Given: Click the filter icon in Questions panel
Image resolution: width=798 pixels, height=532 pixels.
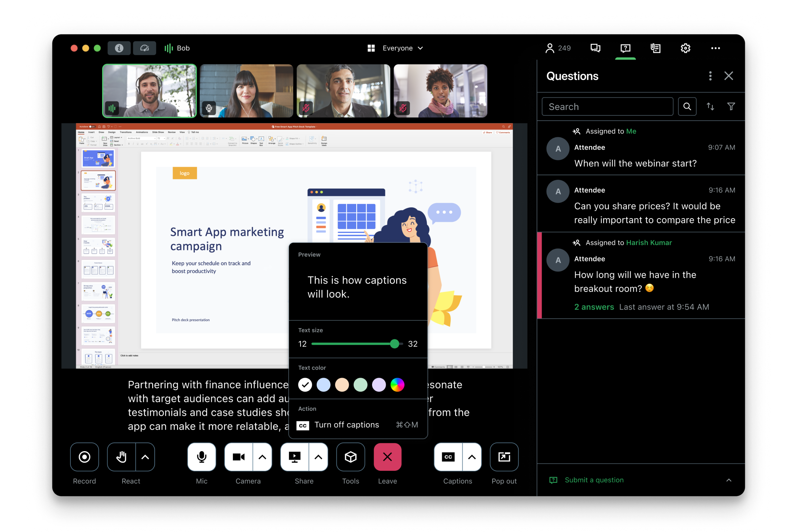Looking at the screenshot, I should 731,106.
